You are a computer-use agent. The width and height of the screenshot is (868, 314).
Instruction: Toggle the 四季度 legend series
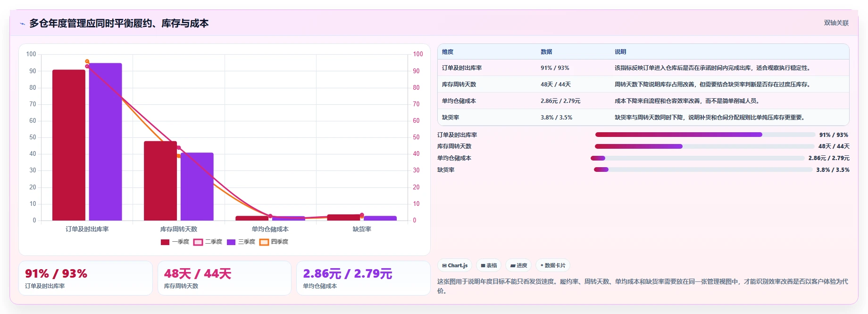[x=274, y=242]
